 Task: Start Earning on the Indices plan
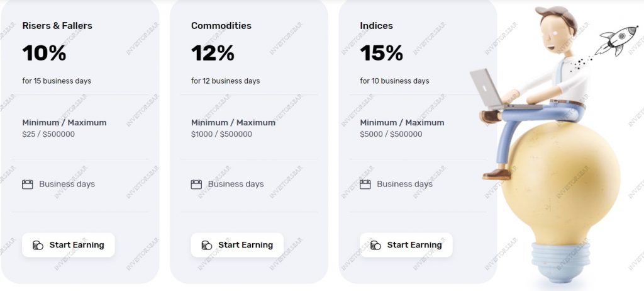[x=406, y=245]
